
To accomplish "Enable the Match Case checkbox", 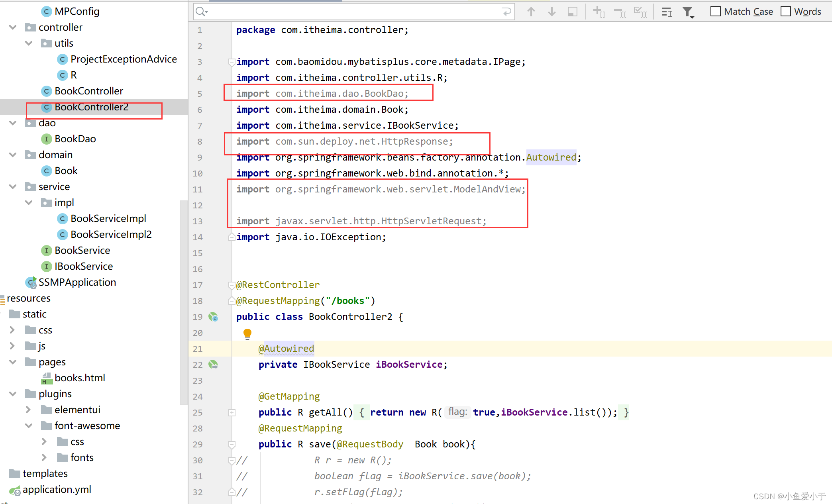I will coord(715,11).
